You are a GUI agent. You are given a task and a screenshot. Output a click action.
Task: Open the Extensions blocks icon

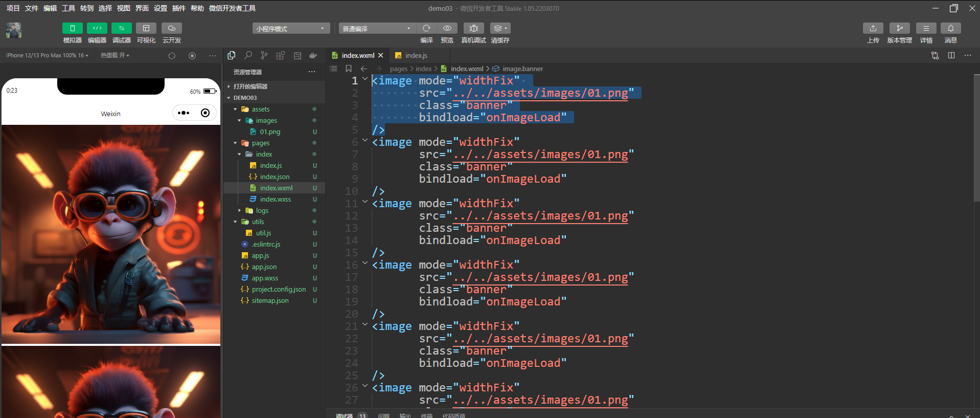point(281,55)
